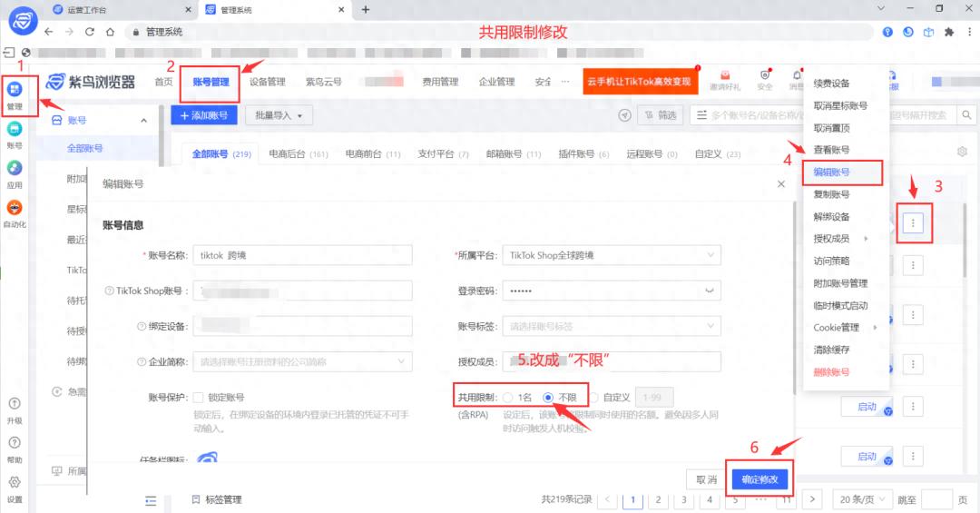This screenshot has height=513, width=980.
Task: Open a new browser tab
Action: coord(366,9)
